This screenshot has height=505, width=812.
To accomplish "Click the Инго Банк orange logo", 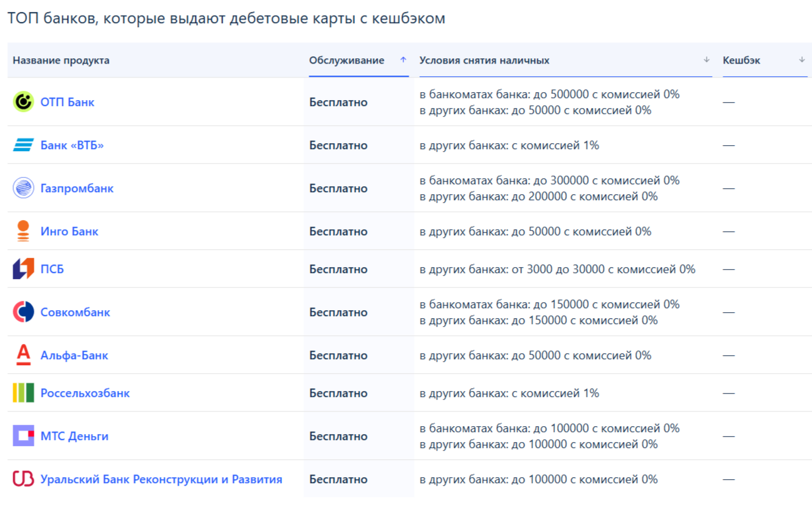I will [x=23, y=231].
